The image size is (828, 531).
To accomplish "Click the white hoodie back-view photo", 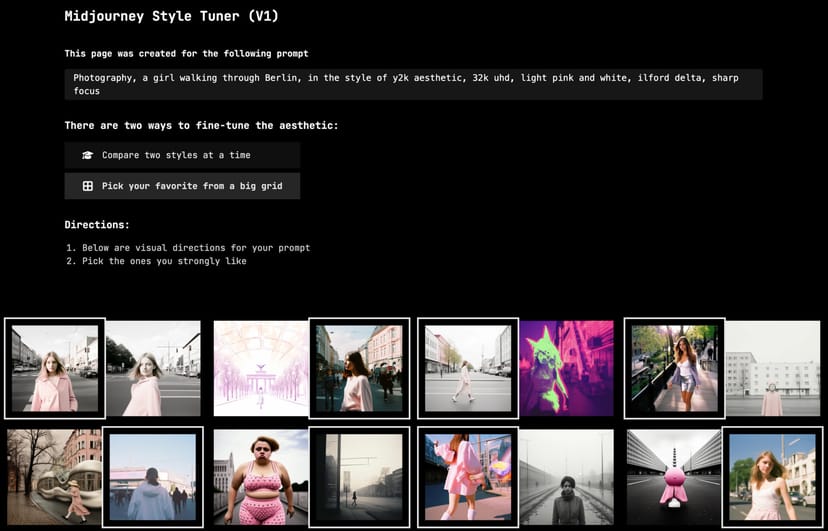I will tap(153, 476).
